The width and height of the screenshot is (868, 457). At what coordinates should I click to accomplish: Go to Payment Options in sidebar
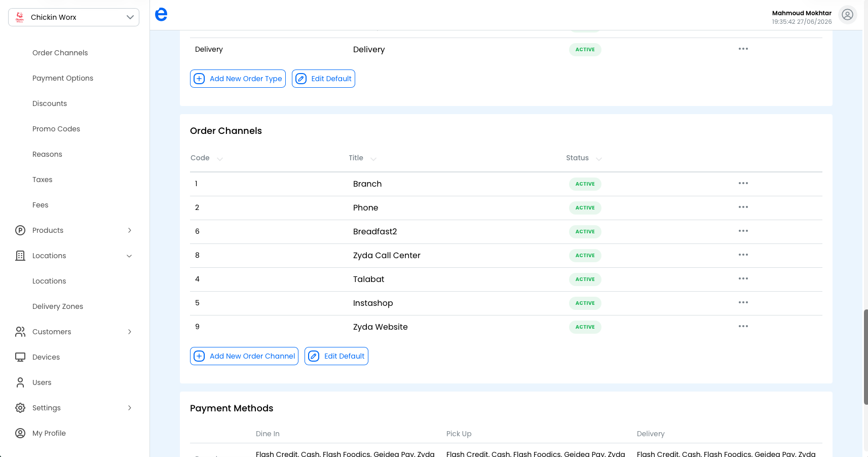click(x=63, y=78)
